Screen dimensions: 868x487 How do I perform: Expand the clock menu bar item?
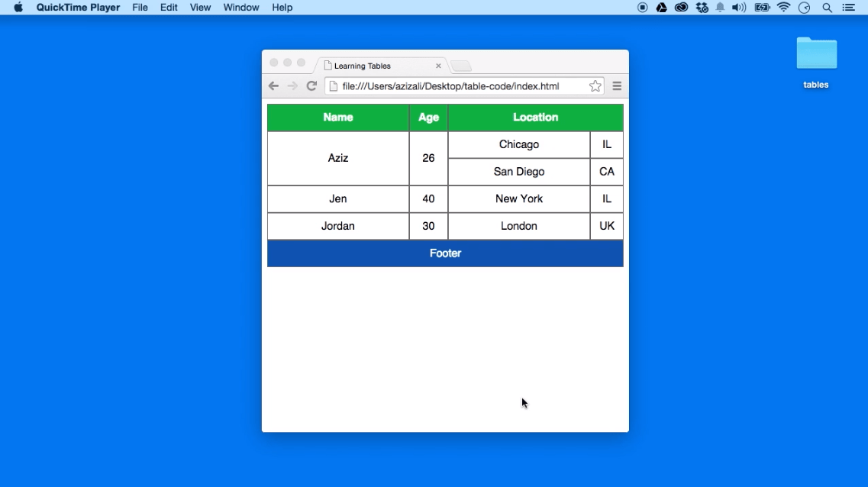pyautogui.click(x=804, y=8)
